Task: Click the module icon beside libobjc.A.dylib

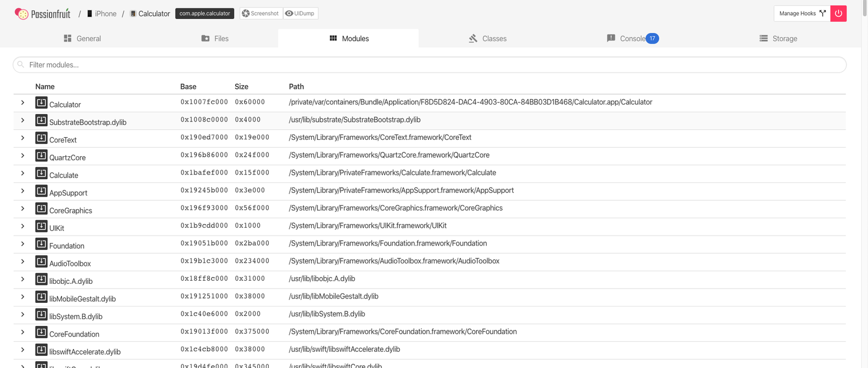Action: pyautogui.click(x=41, y=279)
